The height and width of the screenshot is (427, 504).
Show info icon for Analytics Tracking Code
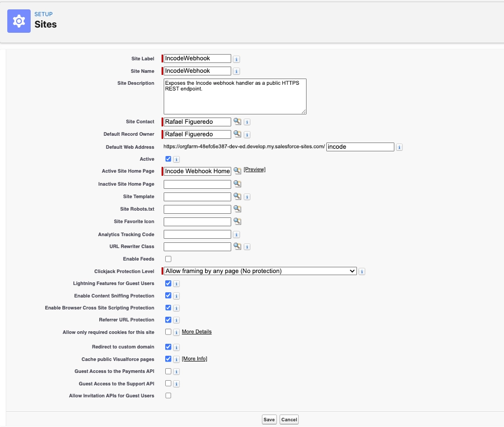[x=236, y=235]
